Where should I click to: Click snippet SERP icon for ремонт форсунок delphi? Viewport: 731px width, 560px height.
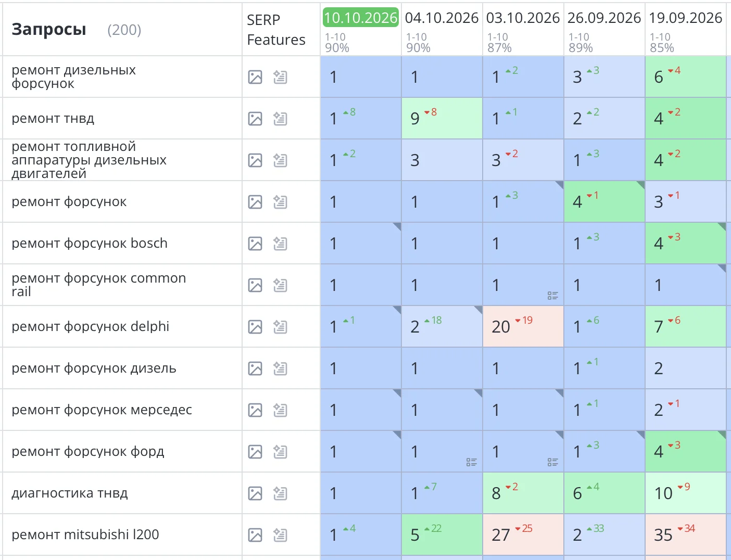pyautogui.click(x=280, y=327)
